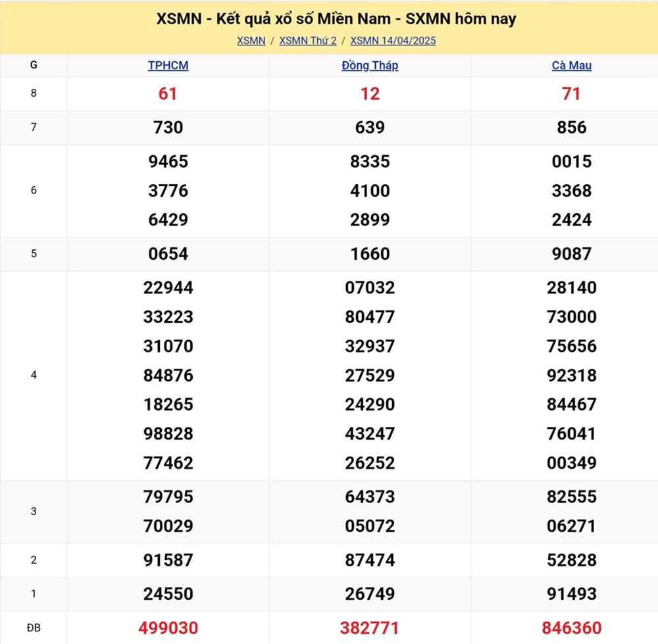The image size is (658, 644).
Task: Open the first XSMN breadcrumb link
Action: tap(251, 41)
